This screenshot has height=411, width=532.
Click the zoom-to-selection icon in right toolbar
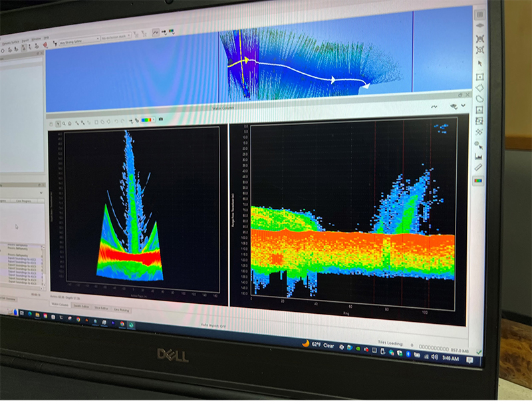(479, 50)
